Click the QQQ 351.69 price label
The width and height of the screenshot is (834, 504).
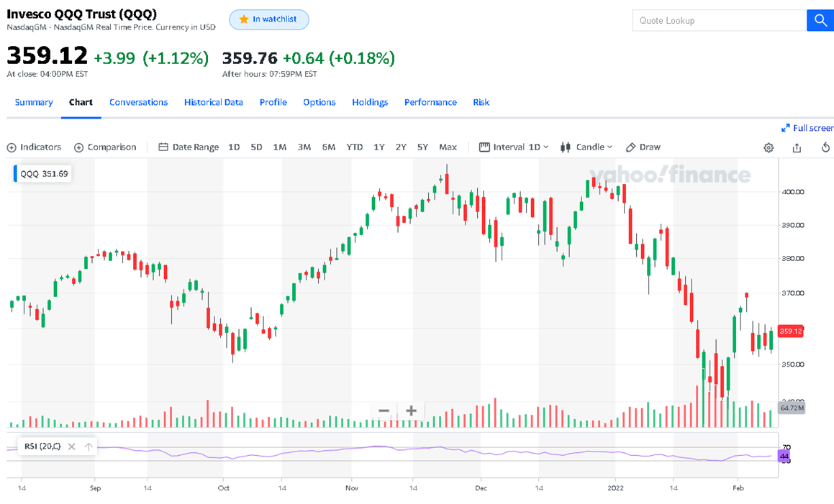tap(44, 174)
